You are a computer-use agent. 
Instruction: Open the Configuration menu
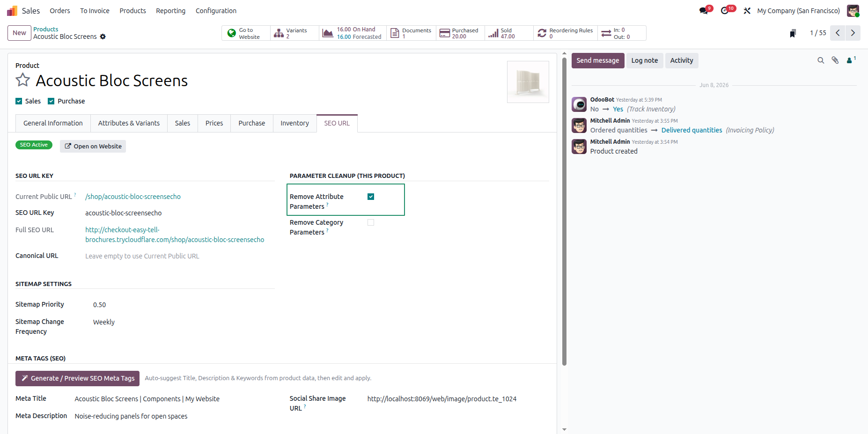tap(216, 11)
